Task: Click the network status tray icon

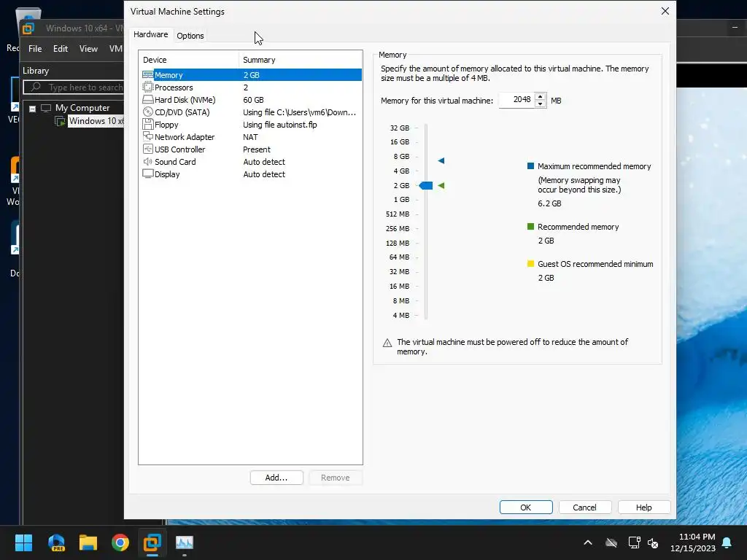Action: pyautogui.click(x=634, y=542)
